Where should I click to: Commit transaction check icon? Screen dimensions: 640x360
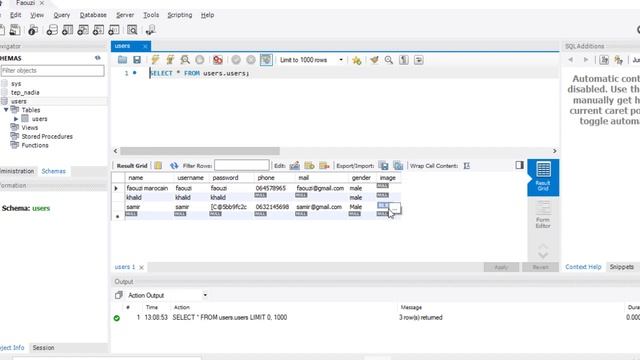tap(236, 60)
